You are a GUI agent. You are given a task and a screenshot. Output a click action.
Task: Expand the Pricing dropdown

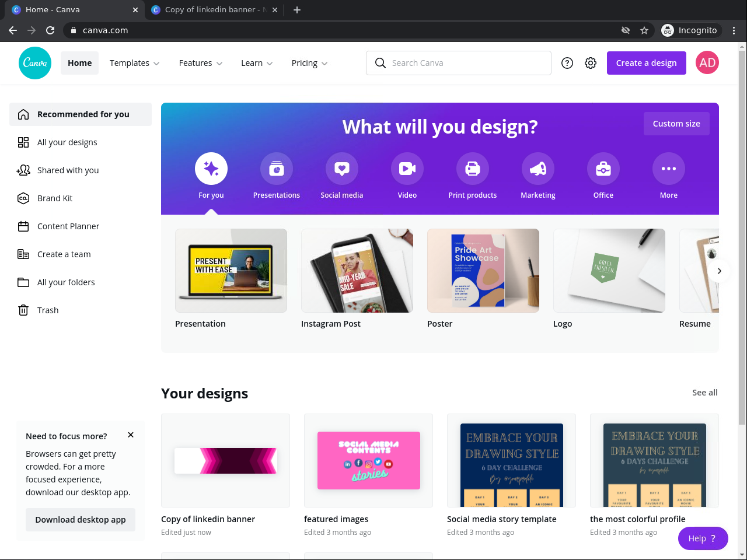pos(310,63)
